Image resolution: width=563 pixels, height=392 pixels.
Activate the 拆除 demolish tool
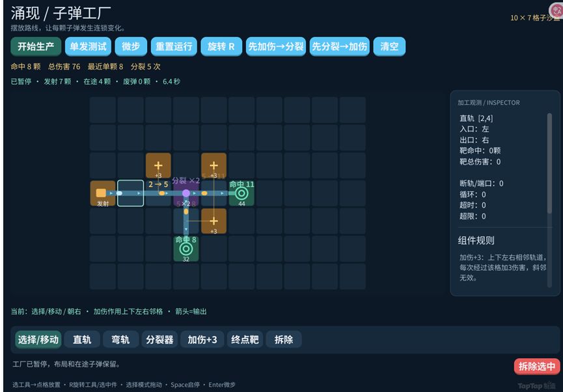284,339
